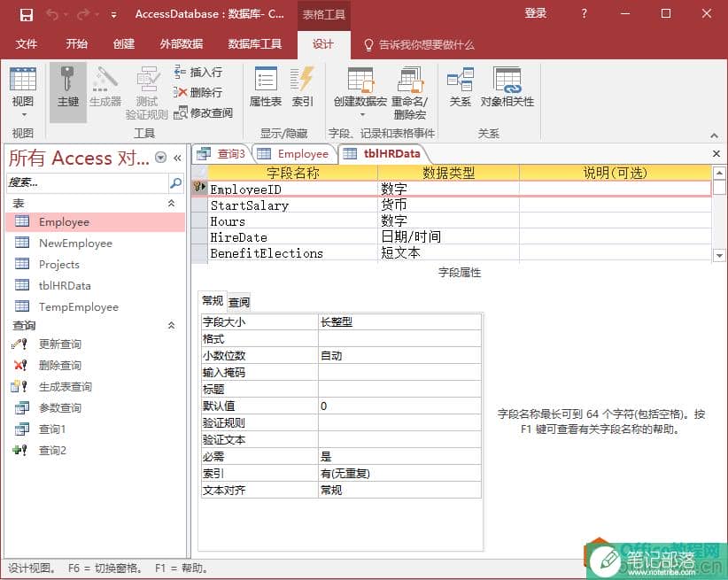The height and width of the screenshot is (580, 728).
Task: Collapse the 表 group
Action: pos(171,204)
